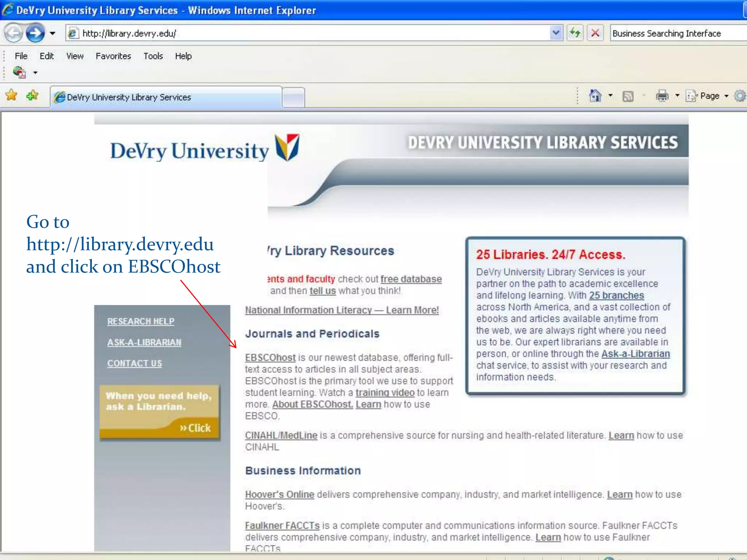747x560 pixels.
Task: Click the browser Back arrow button
Action: [x=13, y=33]
